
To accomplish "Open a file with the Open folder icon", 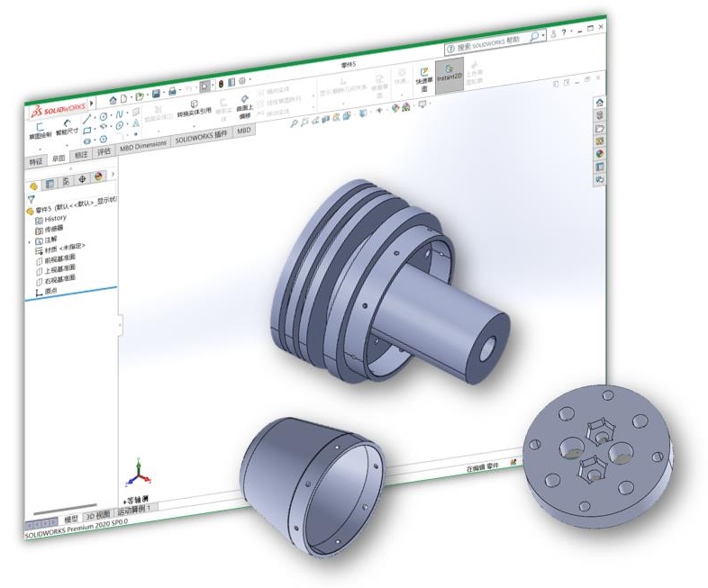I will (140, 96).
